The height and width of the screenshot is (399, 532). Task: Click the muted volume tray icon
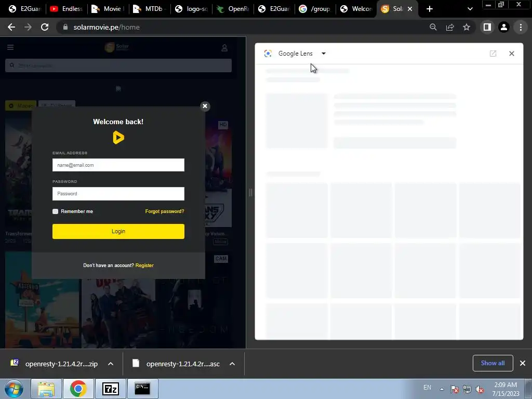click(x=480, y=390)
